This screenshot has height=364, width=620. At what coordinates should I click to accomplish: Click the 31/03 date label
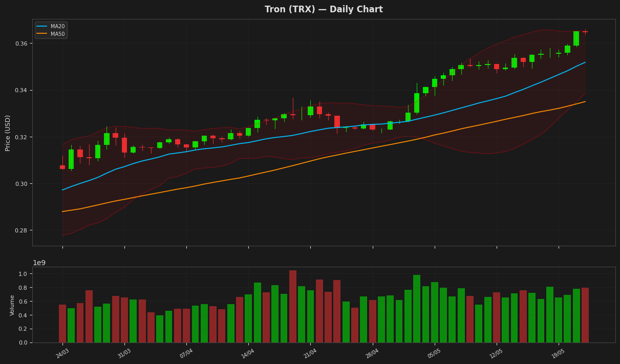tap(124, 353)
